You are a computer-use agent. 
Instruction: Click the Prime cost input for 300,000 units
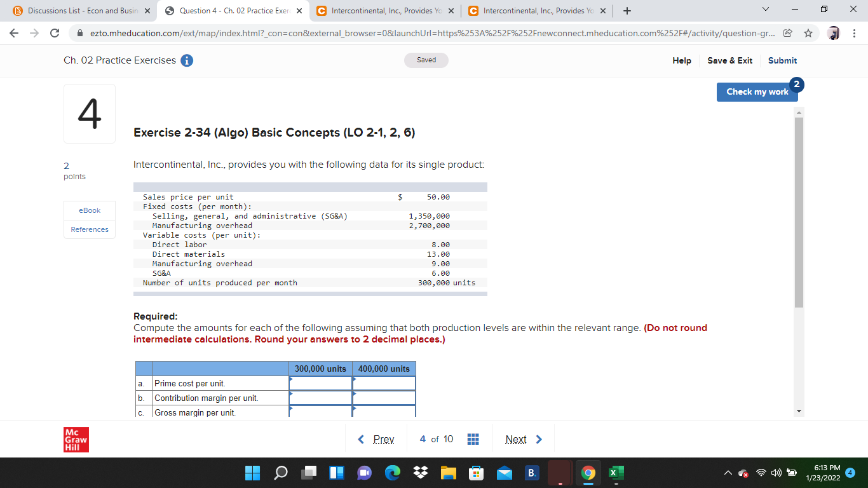tap(320, 383)
